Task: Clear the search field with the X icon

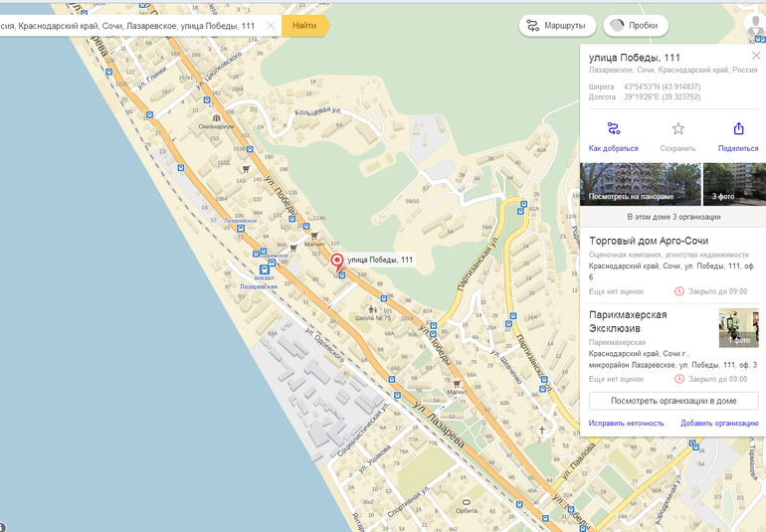Action: (x=271, y=26)
